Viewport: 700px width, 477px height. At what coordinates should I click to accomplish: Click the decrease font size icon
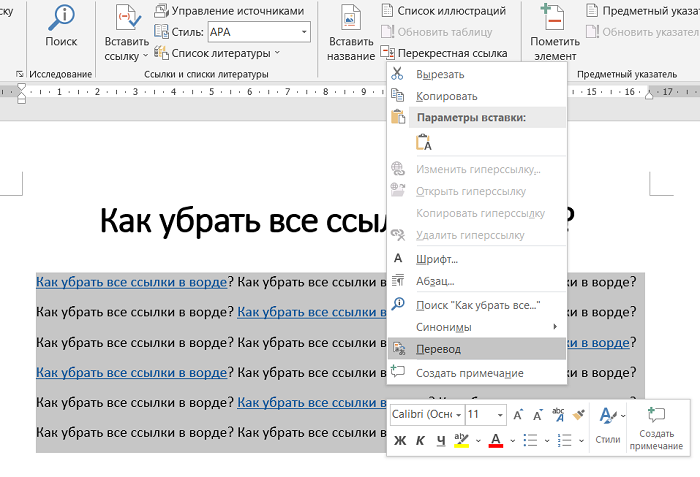coord(538,415)
